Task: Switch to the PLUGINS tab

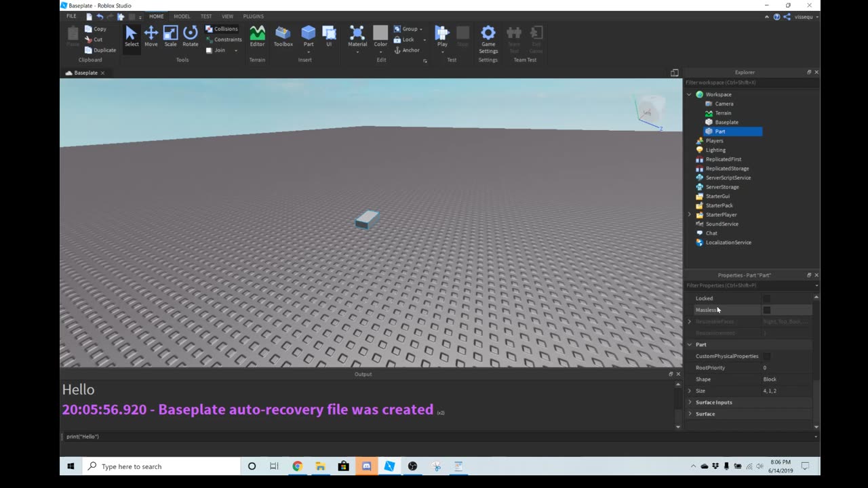Action: coord(254,16)
